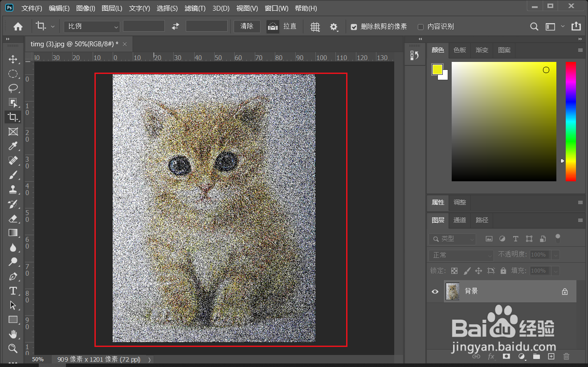The image size is (588, 367).
Task: Open the 滤镜(T) menu
Action: click(x=195, y=8)
